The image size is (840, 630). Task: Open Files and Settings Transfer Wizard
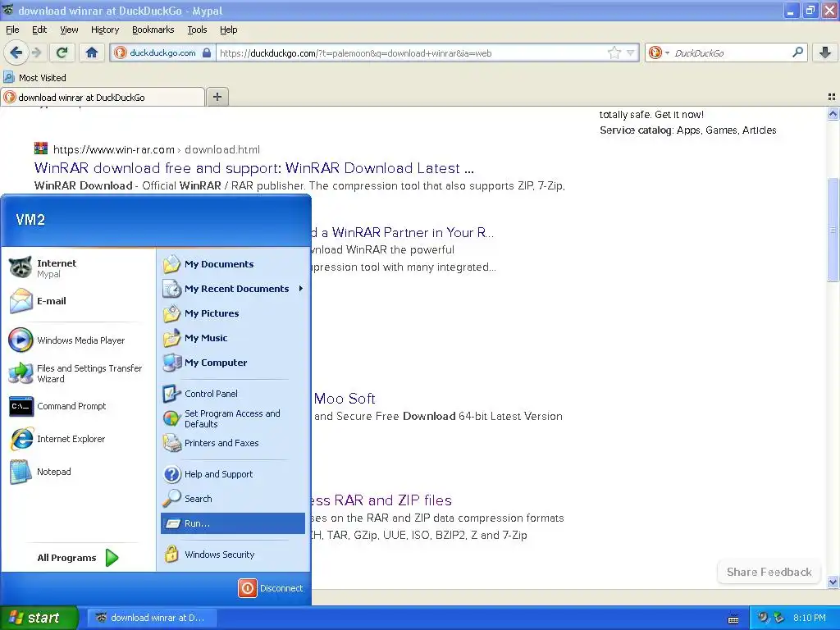click(75, 373)
